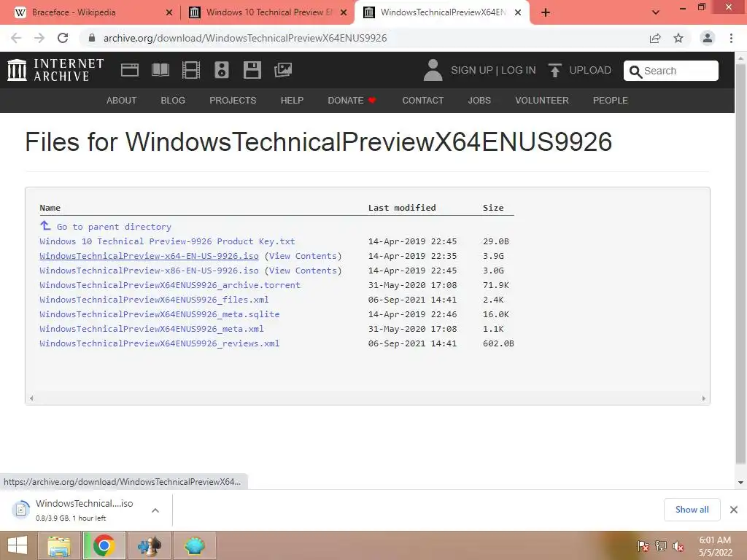
Task: Open the blue shell taskbar app
Action: 194,545
